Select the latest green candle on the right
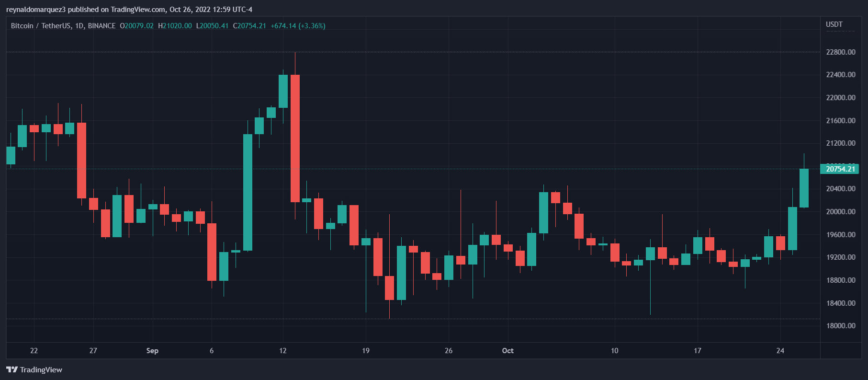Image resolution: width=868 pixels, height=380 pixels. (x=804, y=188)
